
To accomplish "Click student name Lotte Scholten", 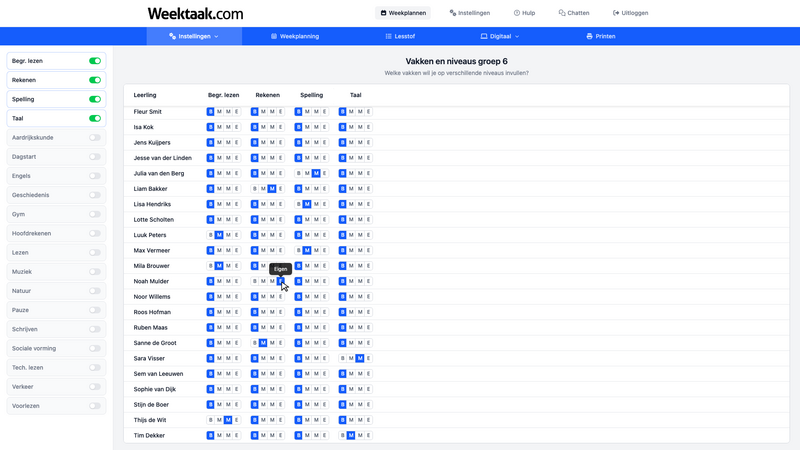I will 154,220.
